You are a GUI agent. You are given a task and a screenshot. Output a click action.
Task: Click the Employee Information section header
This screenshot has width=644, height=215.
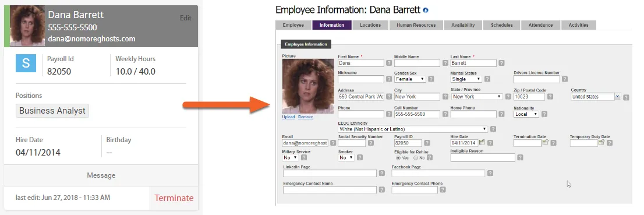pyautogui.click(x=306, y=44)
